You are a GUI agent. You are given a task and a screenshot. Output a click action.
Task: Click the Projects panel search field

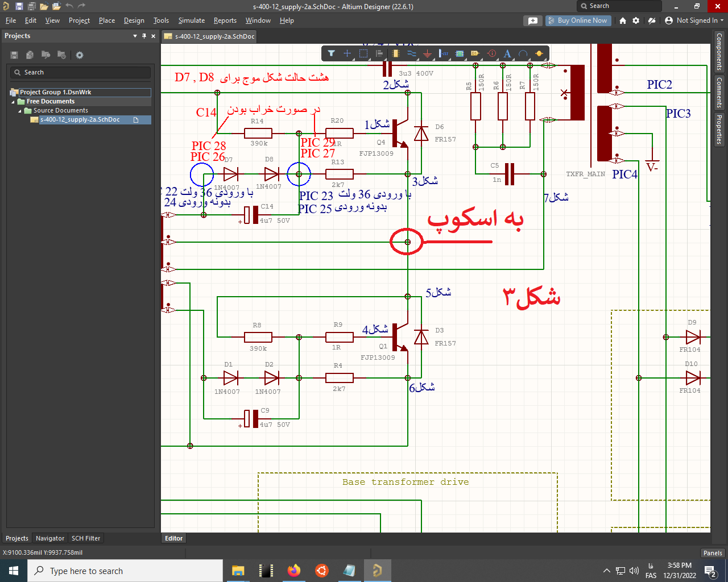coord(80,72)
